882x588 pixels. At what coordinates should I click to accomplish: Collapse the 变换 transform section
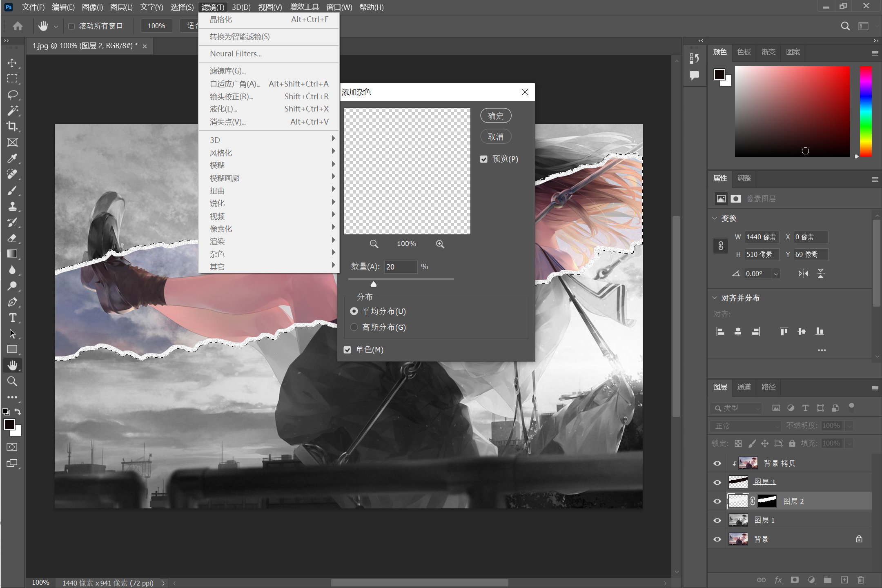[x=715, y=218]
